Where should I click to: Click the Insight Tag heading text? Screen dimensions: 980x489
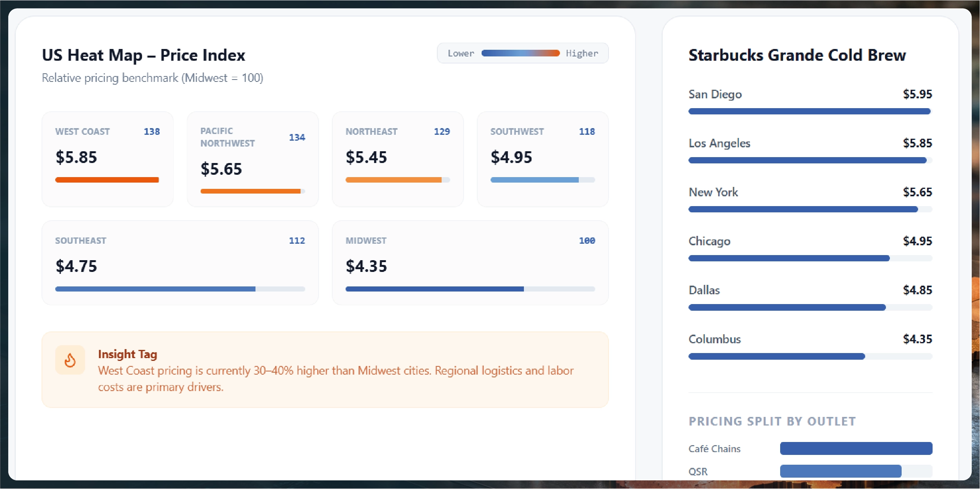tap(127, 354)
